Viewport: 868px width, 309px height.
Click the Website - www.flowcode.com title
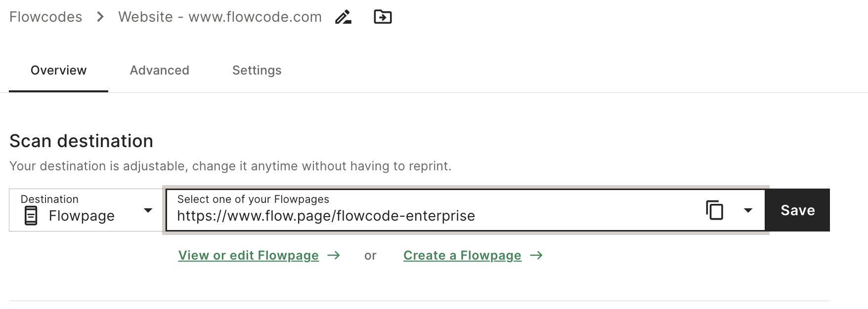[x=220, y=17]
